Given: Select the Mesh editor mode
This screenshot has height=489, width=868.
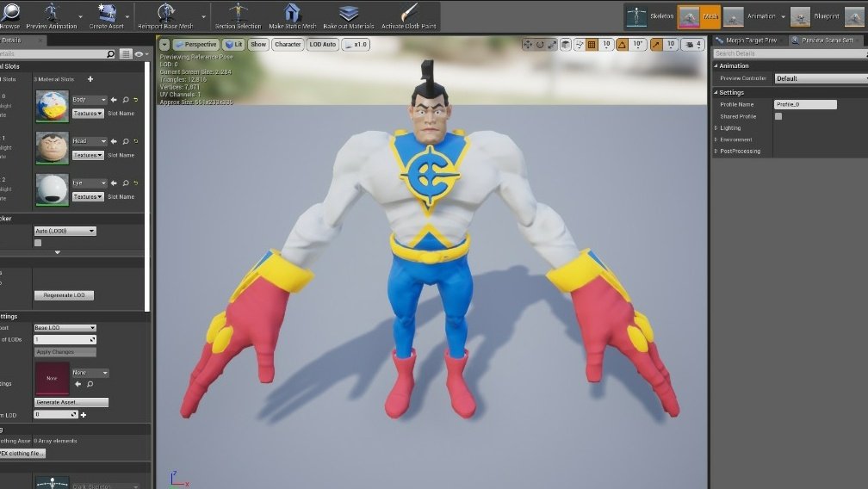Looking at the screenshot, I should (699, 16).
